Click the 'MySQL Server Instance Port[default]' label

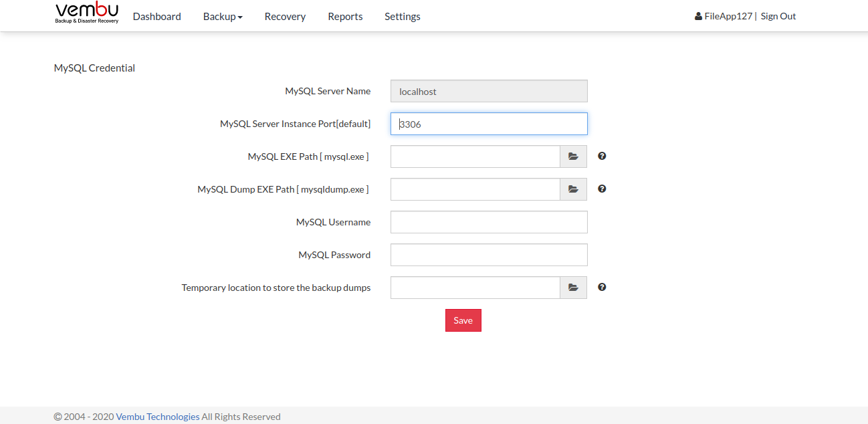coord(295,124)
